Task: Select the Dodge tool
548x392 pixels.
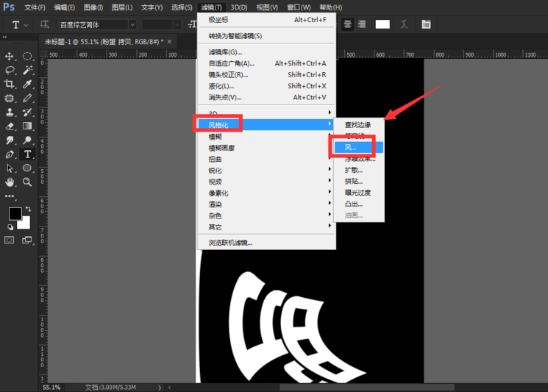Action: 27,140
